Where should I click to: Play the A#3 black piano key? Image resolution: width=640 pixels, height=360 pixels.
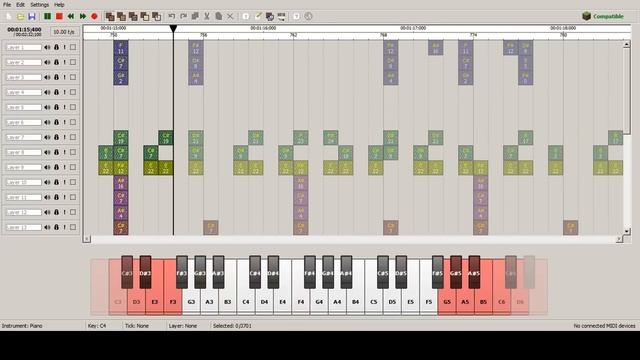pyautogui.click(x=218, y=272)
